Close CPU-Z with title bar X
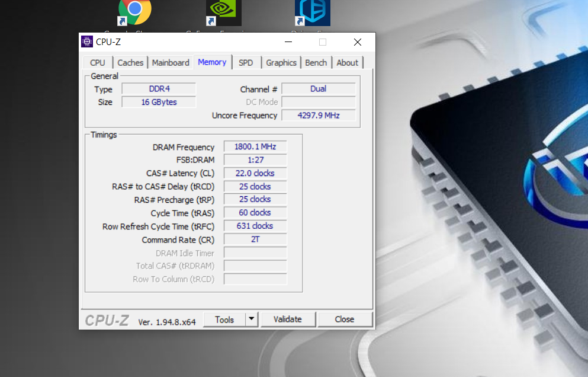Image resolution: width=588 pixels, height=377 pixels. tap(358, 41)
